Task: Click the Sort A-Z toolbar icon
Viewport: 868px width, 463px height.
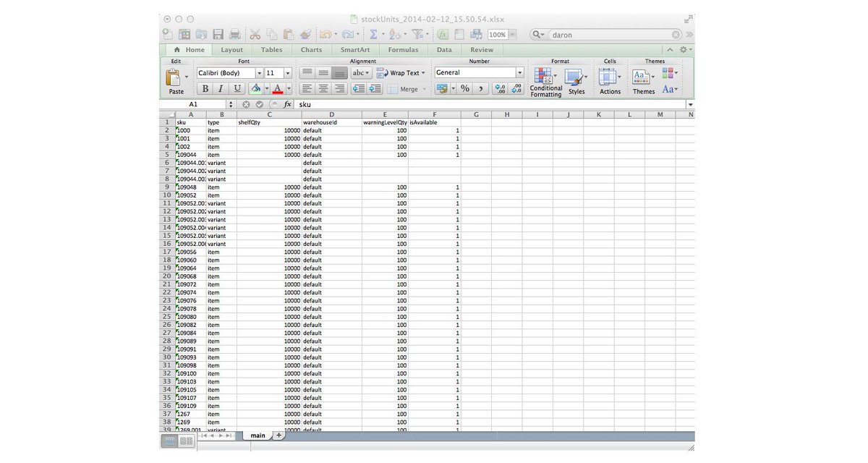Action: tap(394, 34)
